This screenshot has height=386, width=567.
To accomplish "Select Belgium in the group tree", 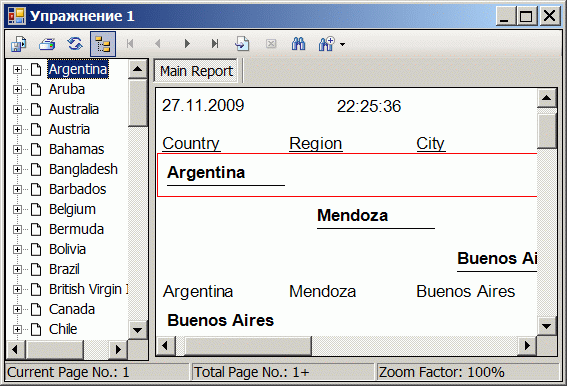I will point(72,209).
